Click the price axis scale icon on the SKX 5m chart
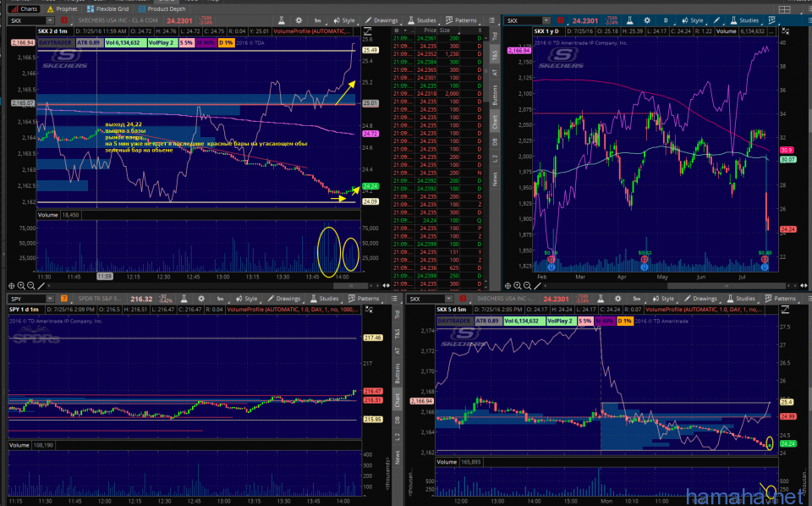This screenshot has height=506, width=812. pyautogui.click(x=785, y=310)
